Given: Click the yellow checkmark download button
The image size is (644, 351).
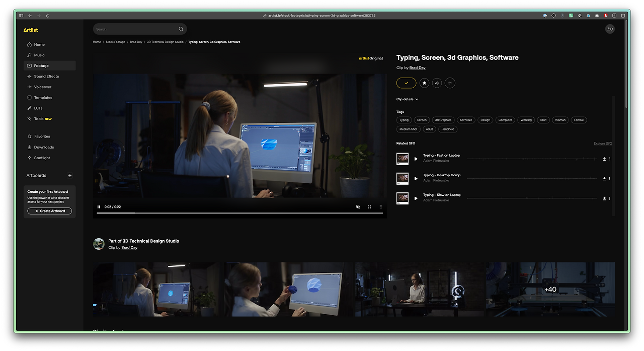Looking at the screenshot, I should click(406, 83).
